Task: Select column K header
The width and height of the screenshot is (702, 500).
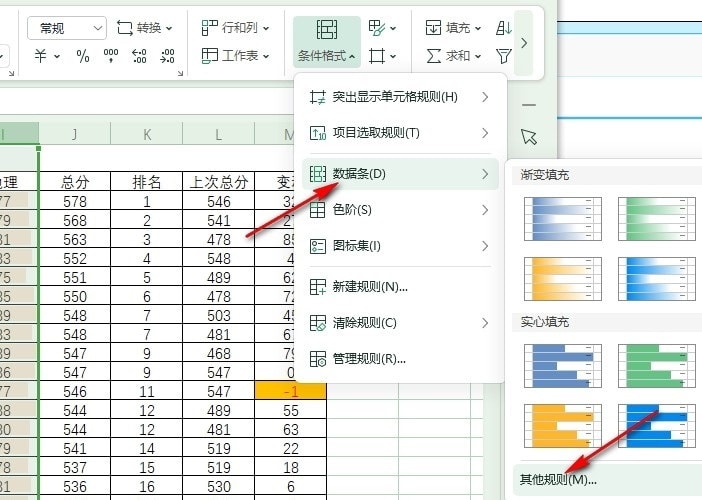Action: 147,134
